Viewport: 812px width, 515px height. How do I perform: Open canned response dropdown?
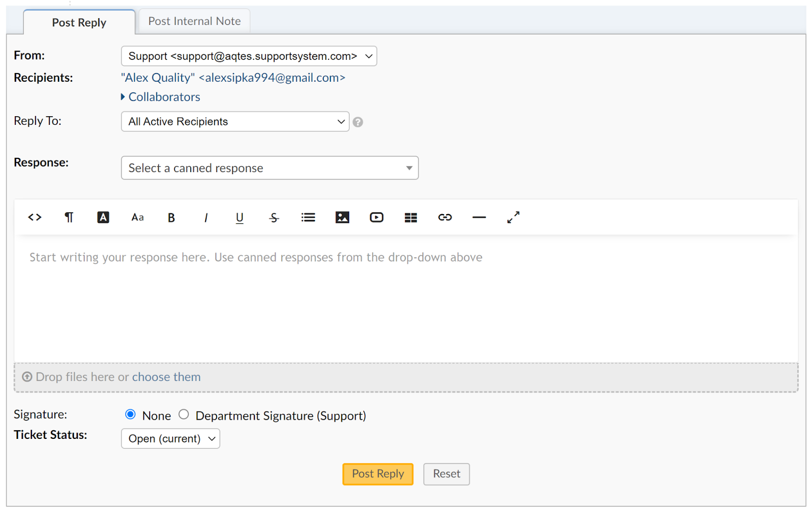pyautogui.click(x=269, y=168)
